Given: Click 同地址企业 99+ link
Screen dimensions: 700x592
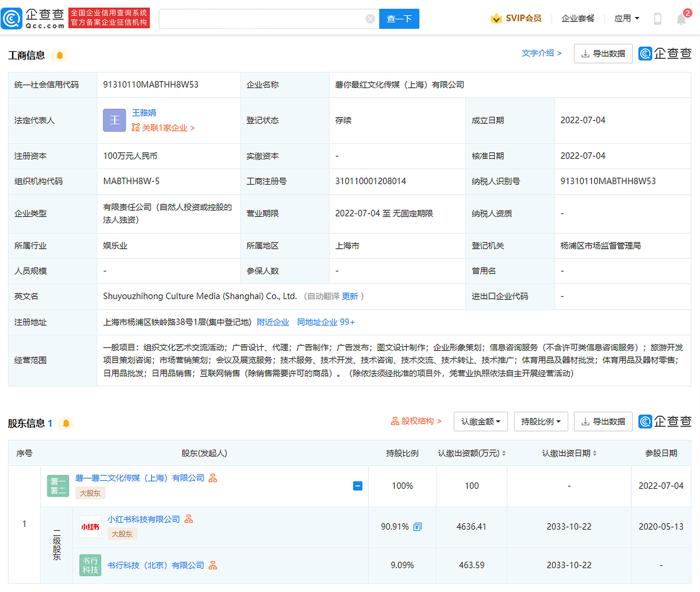Looking at the screenshot, I should coord(326,322).
